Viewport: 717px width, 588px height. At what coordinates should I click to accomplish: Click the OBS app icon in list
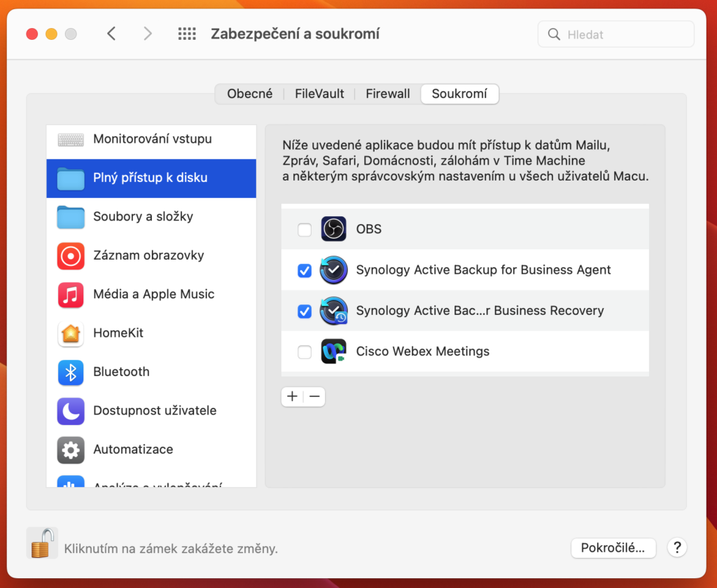(333, 229)
